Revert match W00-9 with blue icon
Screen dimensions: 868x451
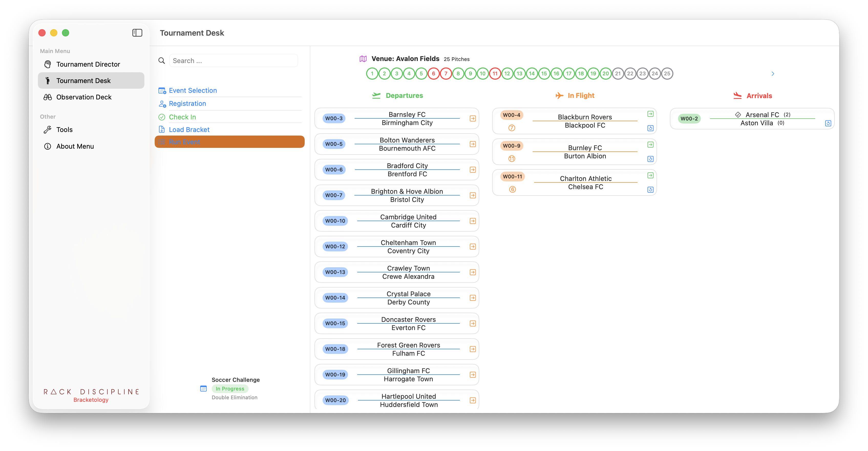pos(650,159)
